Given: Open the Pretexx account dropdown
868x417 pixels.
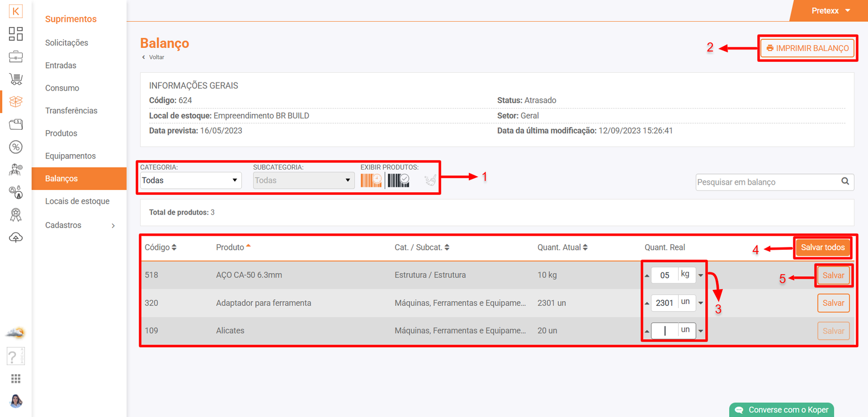Looking at the screenshot, I should coord(830,11).
